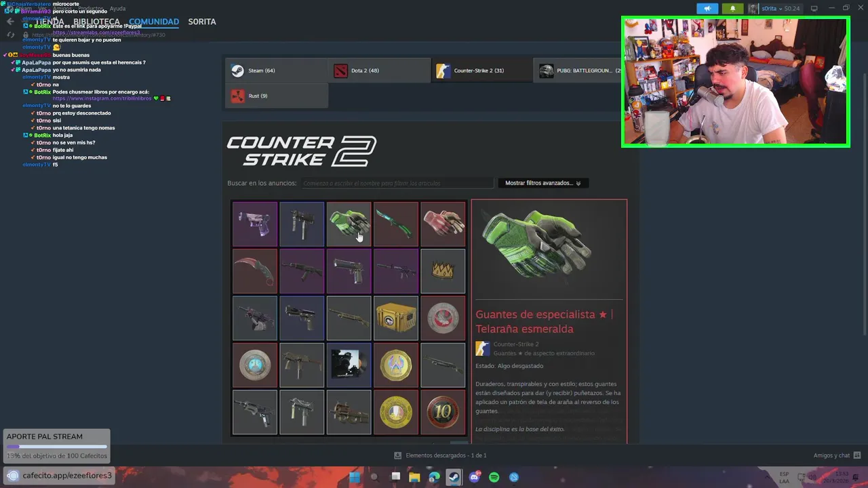Open the Windows Start menu

point(355,477)
